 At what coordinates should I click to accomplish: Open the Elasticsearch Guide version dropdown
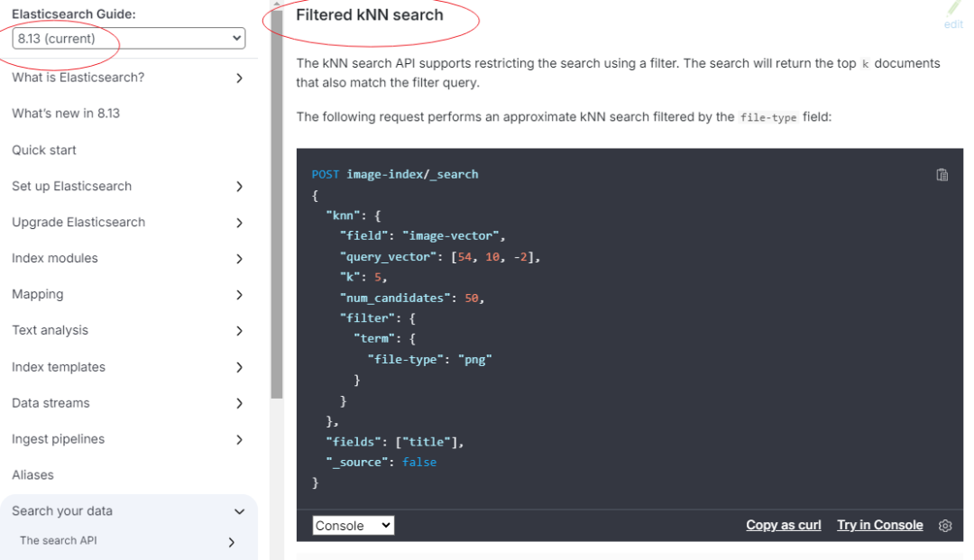pos(129,39)
